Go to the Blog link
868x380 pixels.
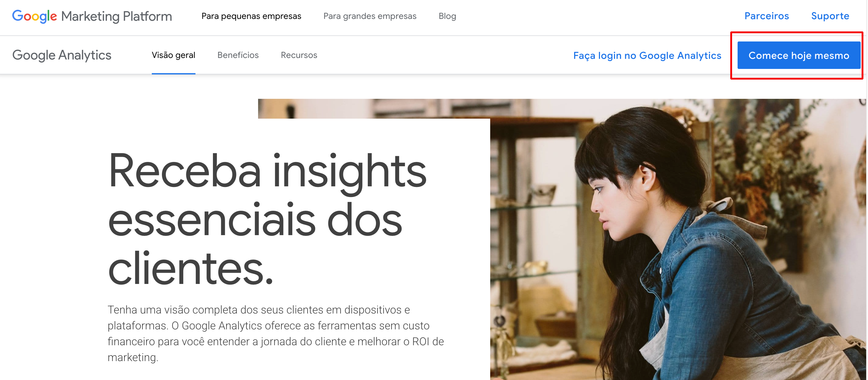click(447, 16)
